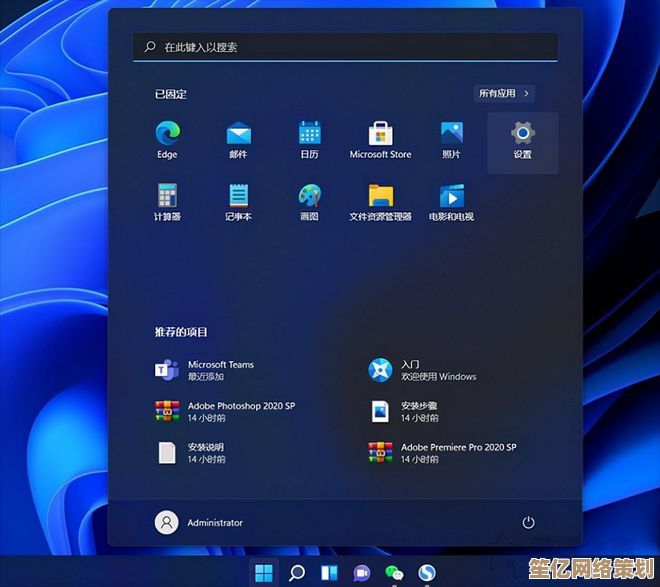The width and height of the screenshot is (660, 587).
Task: Open the taskbar widgets icon
Action: [329, 573]
